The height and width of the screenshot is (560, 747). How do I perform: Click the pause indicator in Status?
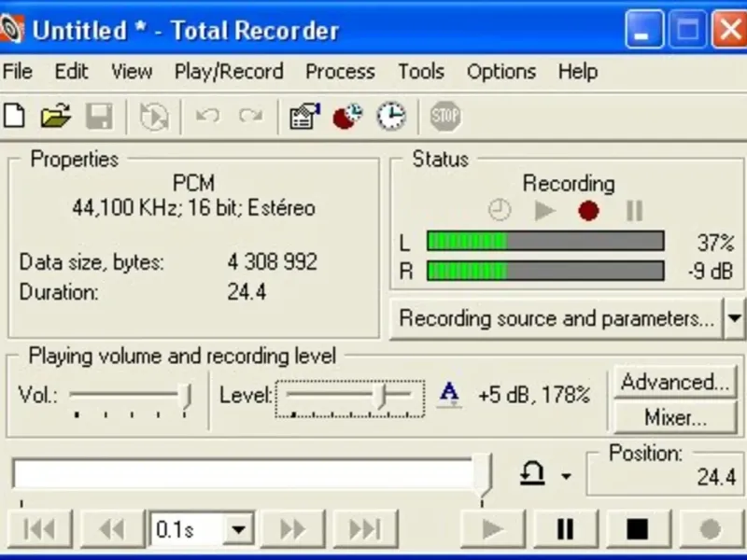(x=634, y=211)
